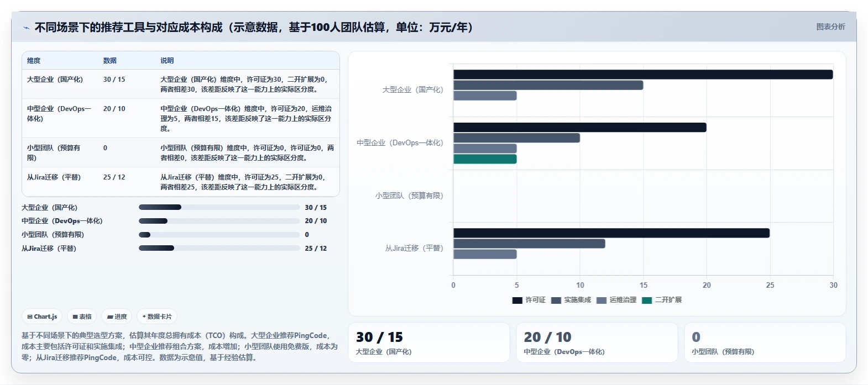The image size is (868, 385).
Task: Click the 大型企业 许可证 bar reaching 30
Action: (x=643, y=75)
